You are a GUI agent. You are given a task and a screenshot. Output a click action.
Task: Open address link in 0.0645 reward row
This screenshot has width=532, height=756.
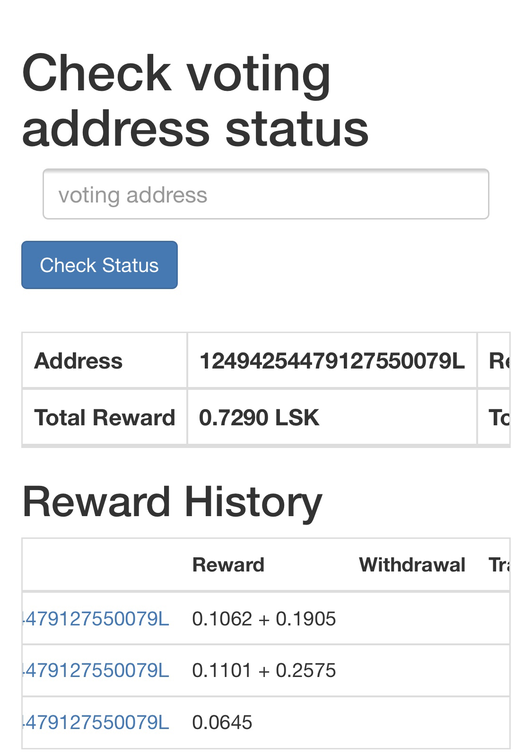pyautogui.click(x=96, y=722)
